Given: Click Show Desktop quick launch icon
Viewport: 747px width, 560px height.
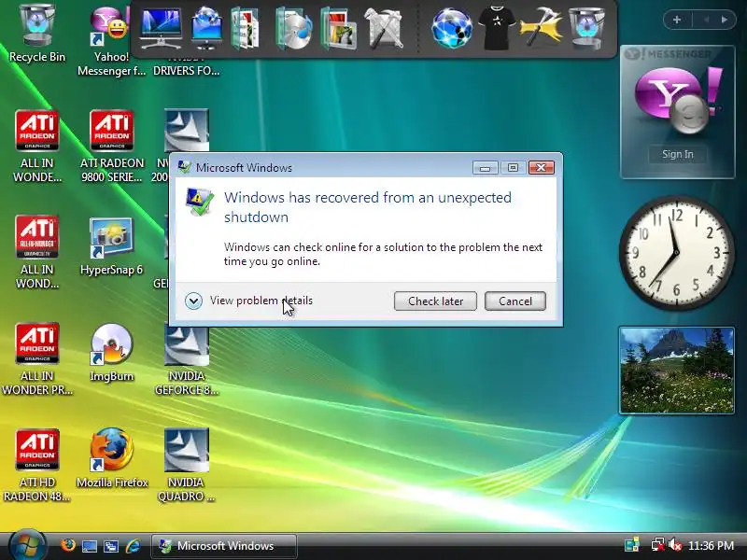Looking at the screenshot, I should pos(89,546).
